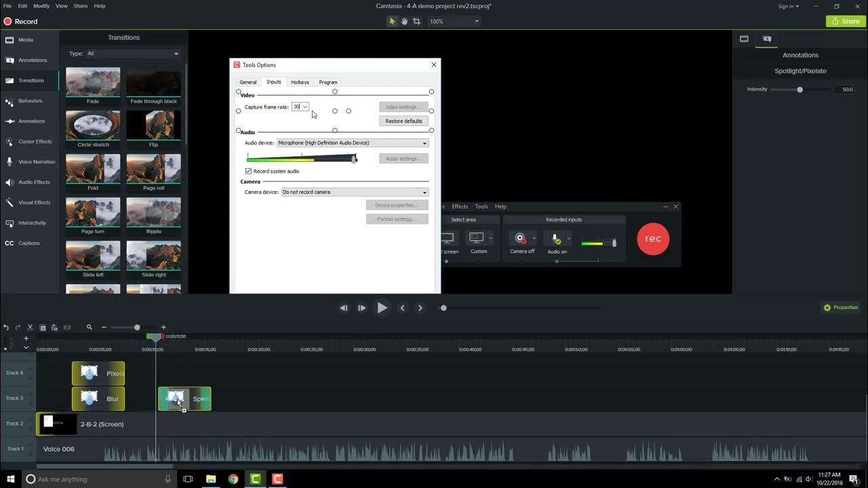Screen dimensions: 868x488
Task: Play the video with the play button
Action: (382, 308)
